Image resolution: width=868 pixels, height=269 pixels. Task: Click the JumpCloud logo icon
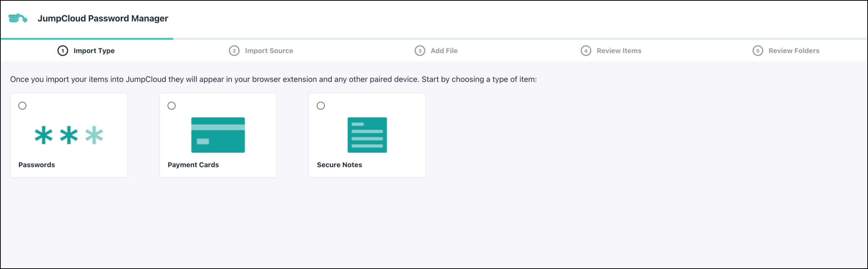[x=18, y=18]
